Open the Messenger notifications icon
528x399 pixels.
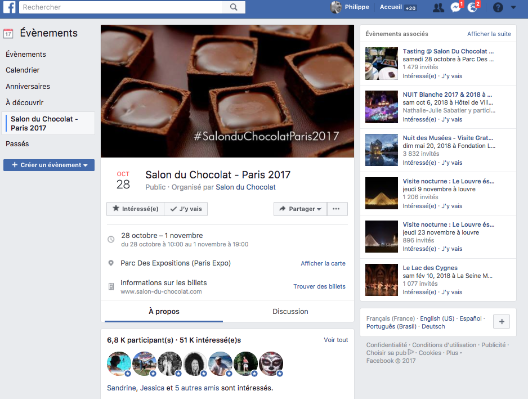click(x=456, y=7)
